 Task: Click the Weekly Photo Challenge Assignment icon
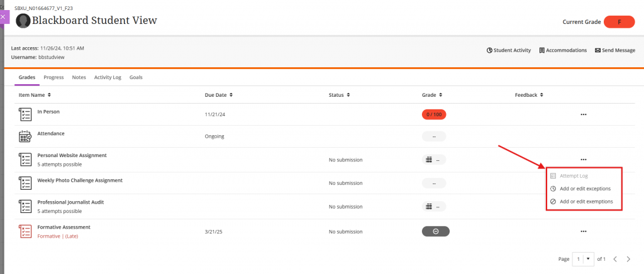[25, 183]
